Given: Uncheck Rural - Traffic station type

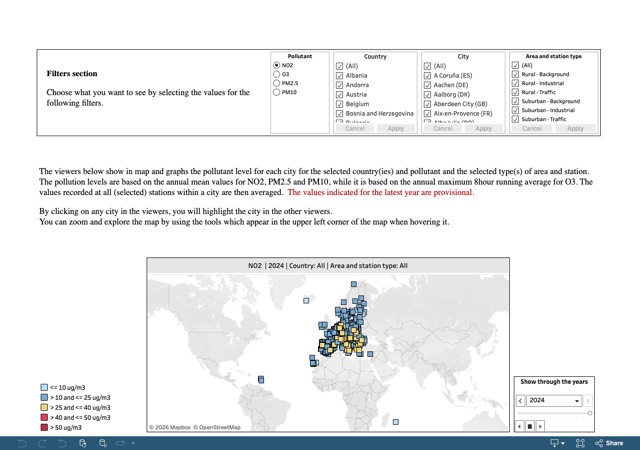Looking at the screenshot, I should pyautogui.click(x=515, y=92).
